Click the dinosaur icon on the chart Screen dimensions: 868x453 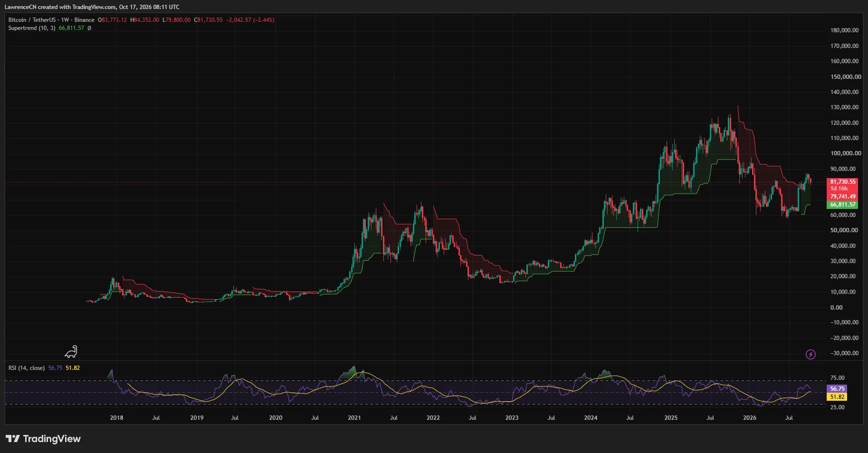tap(71, 351)
